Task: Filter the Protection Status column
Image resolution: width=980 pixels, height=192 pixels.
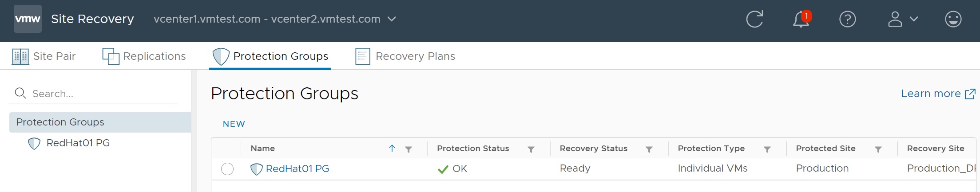Action: tap(531, 149)
